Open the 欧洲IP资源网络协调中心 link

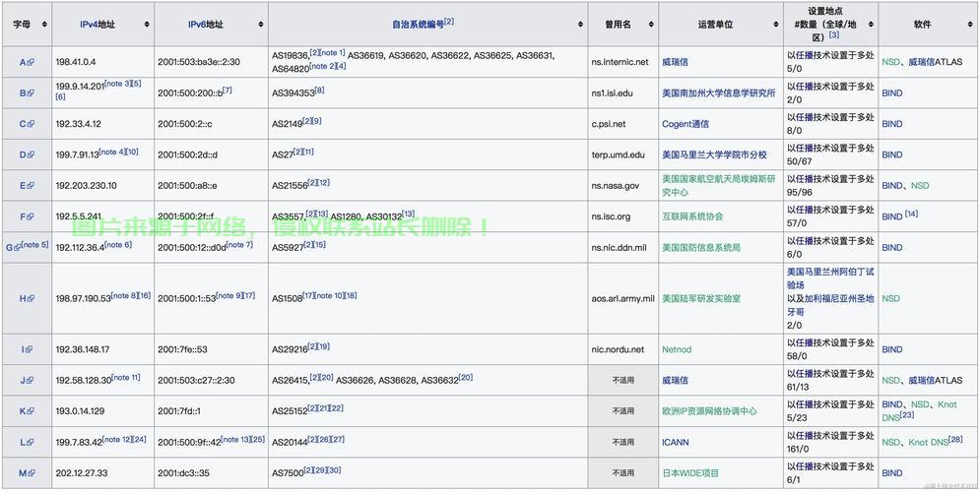pos(709,411)
